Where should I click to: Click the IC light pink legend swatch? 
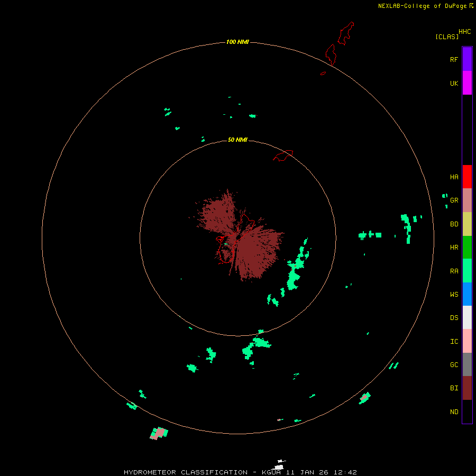[x=467, y=341]
